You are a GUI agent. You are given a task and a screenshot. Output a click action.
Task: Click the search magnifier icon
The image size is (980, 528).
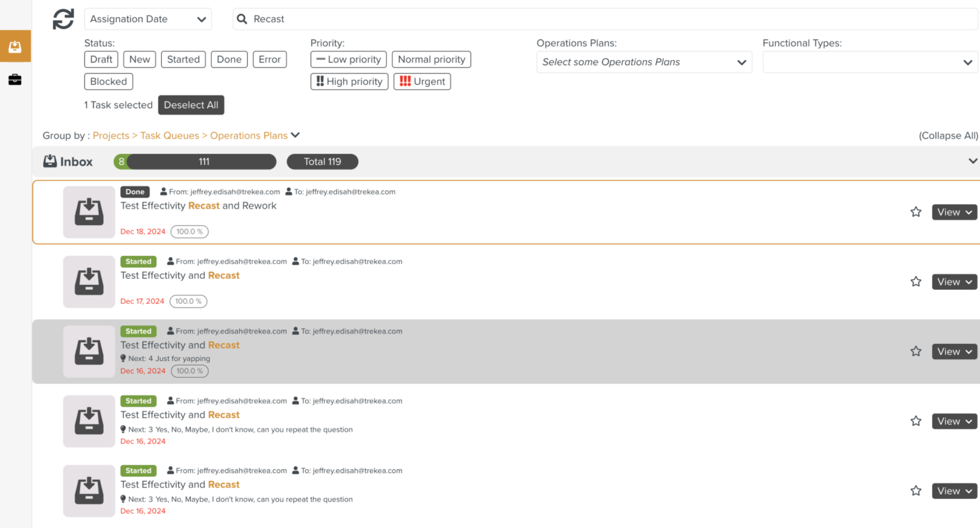[x=242, y=19]
